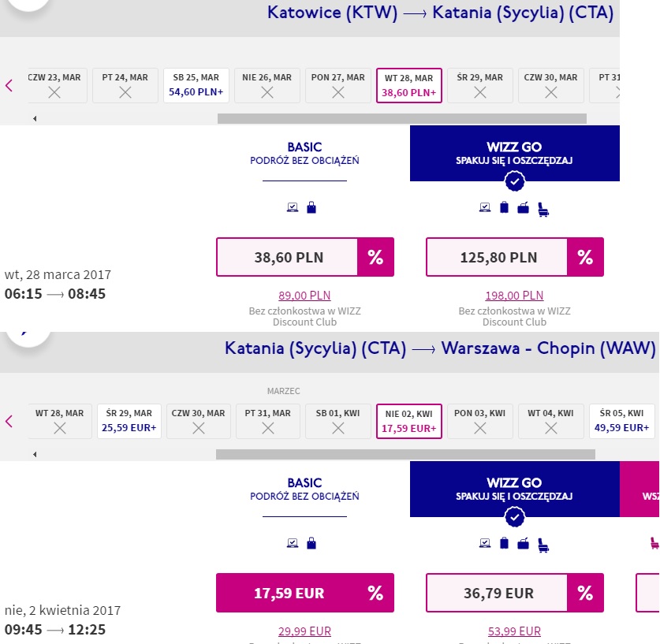Click the small cabin bag icon under outbound BASIC
The height and width of the screenshot is (644, 660).
click(x=311, y=207)
